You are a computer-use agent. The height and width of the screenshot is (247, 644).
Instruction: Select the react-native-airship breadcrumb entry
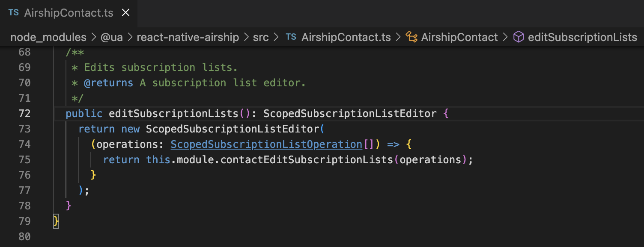(x=188, y=37)
